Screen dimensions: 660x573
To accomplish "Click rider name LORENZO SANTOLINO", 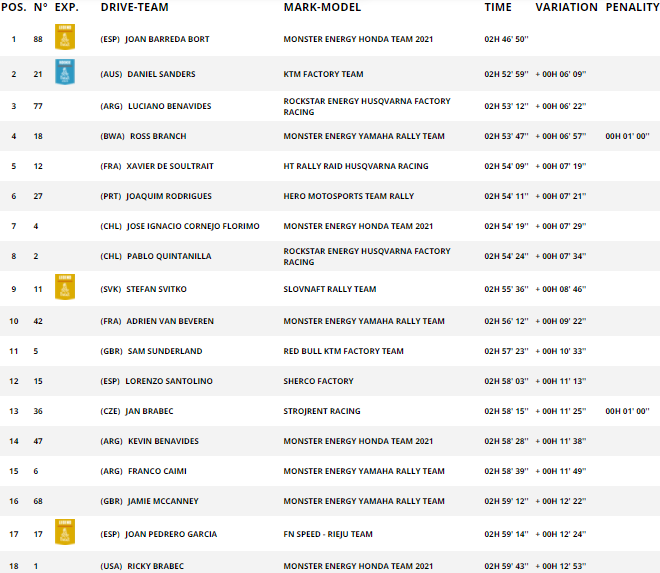I will coord(169,381).
